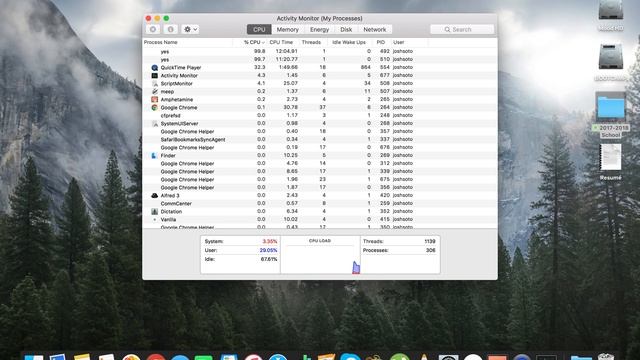Open the top hard drive desktop icon

click(611, 10)
